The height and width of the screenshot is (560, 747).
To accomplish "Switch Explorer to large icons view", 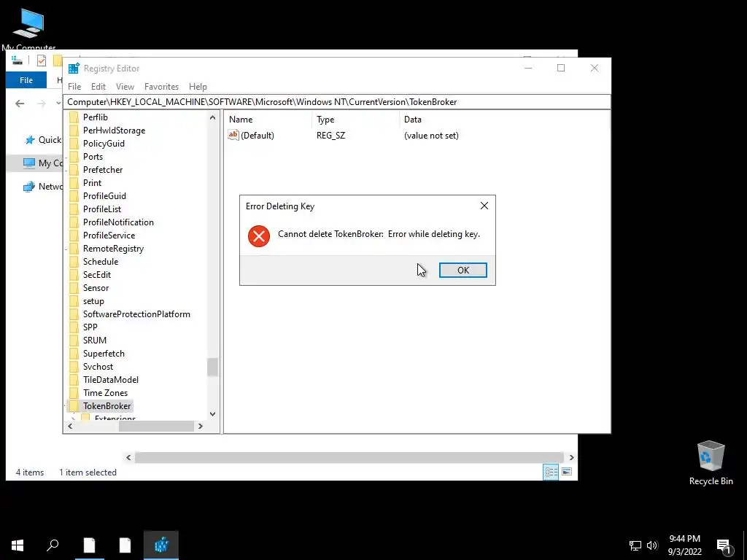I will 566,472.
